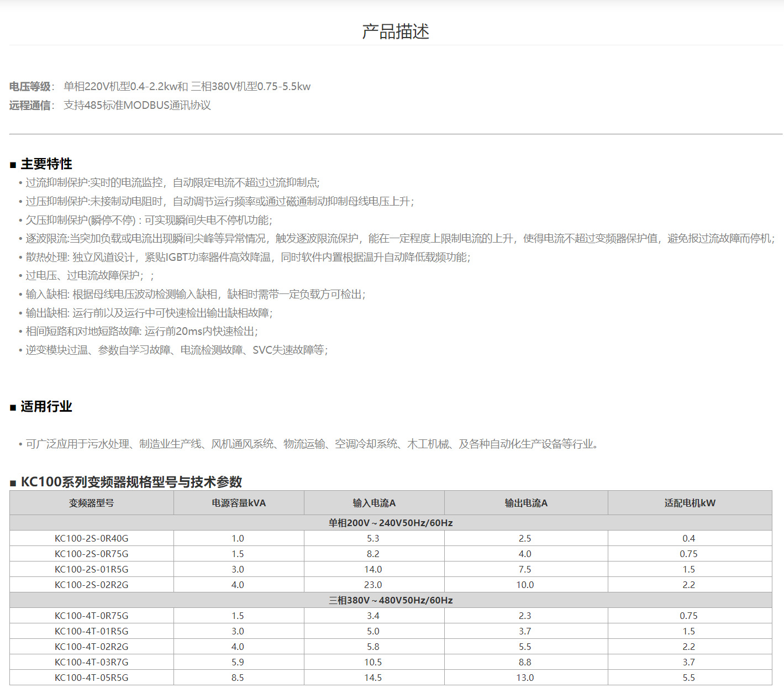Select model cell KC100-4T-03R7G
This screenshot has height=698, width=784.
tap(92, 662)
